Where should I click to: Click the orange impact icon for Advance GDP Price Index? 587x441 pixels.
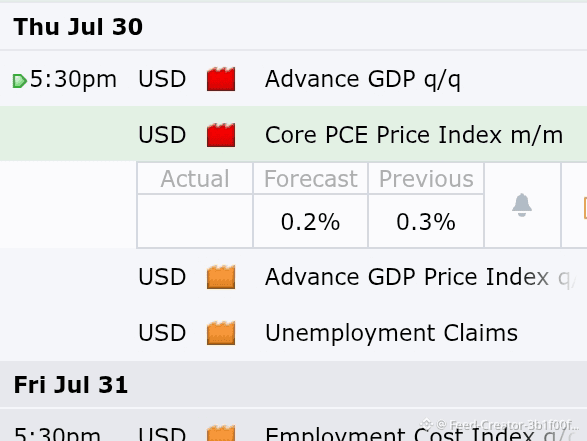pos(221,277)
